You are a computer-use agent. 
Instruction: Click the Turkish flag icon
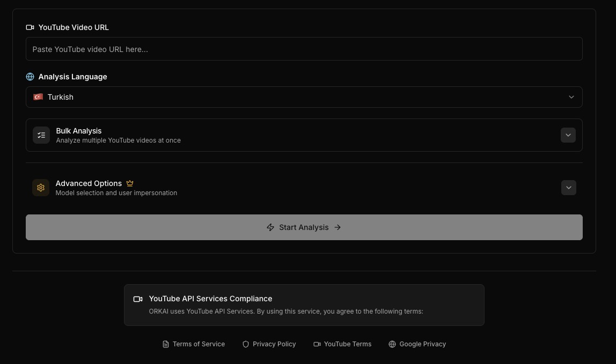click(38, 97)
